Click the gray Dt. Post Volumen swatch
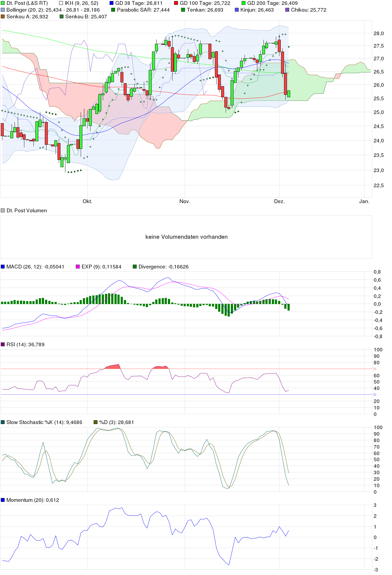This screenshot has height=575, width=392. point(3,211)
